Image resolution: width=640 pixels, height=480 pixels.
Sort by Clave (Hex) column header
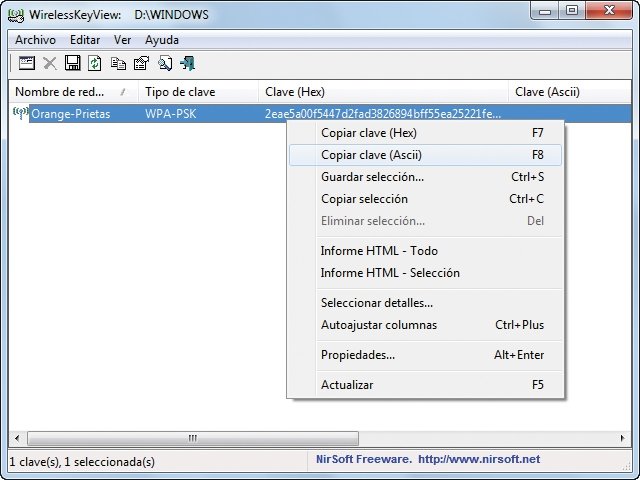383,92
